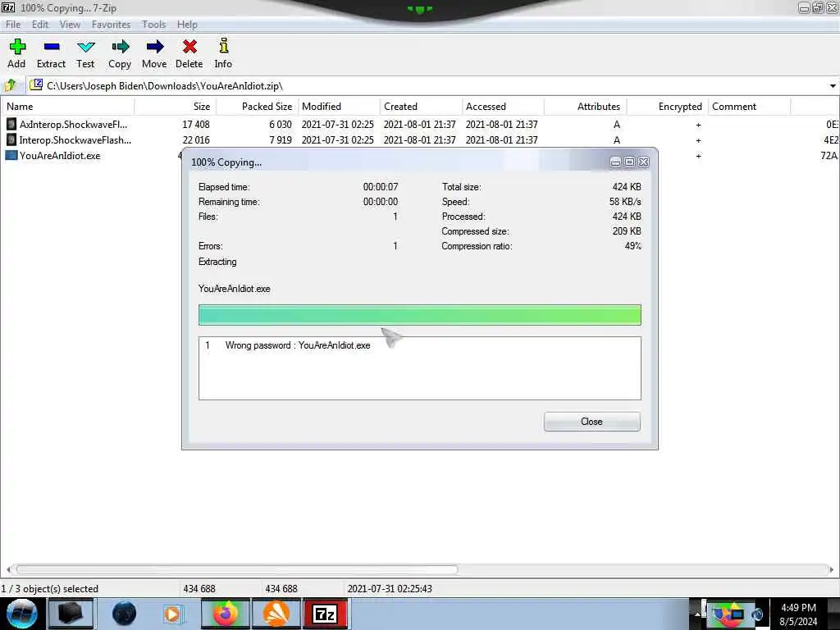Click the YouAreAnIdiot.exe label in the dialog

click(x=234, y=289)
